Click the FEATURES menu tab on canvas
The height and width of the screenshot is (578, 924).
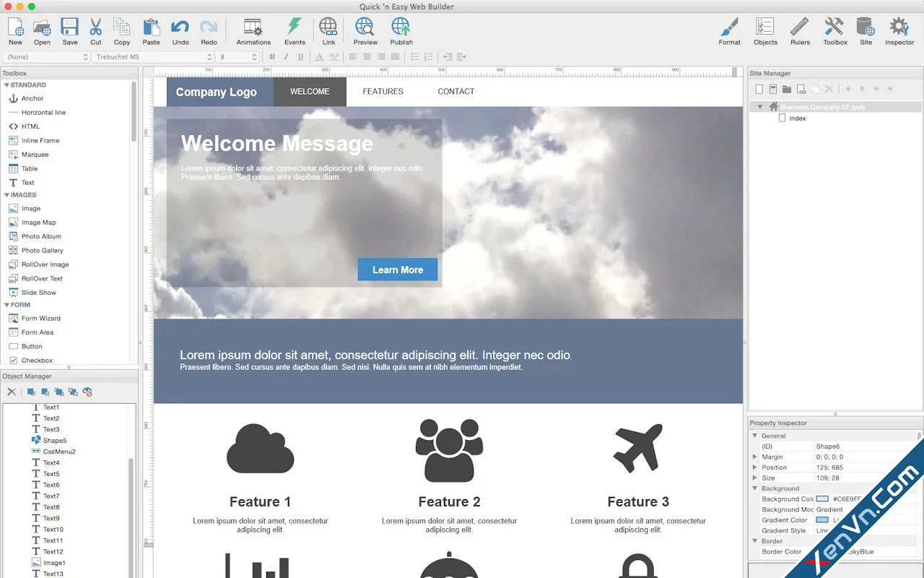click(x=383, y=92)
